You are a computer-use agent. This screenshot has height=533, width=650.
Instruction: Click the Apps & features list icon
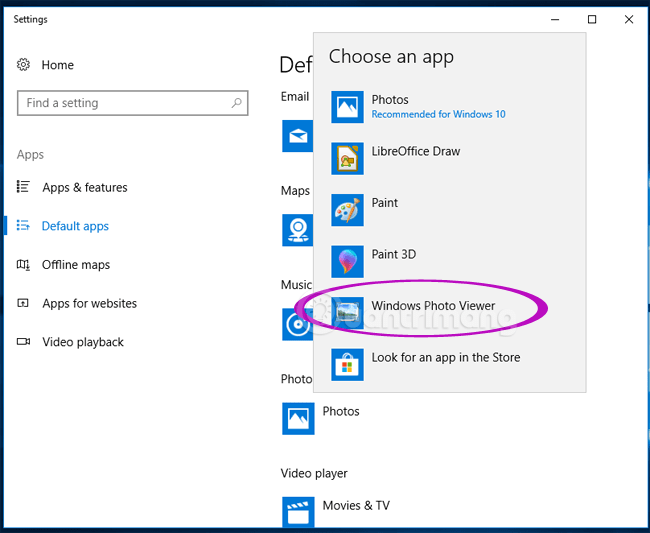[23, 187]
